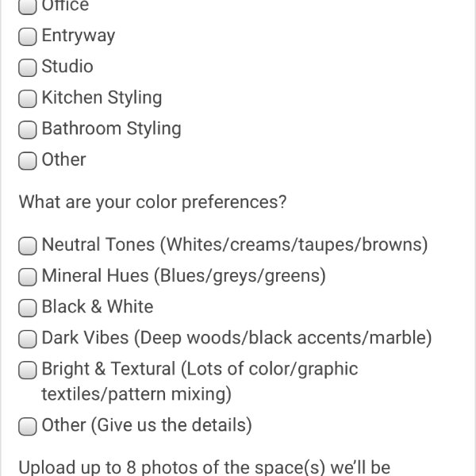Select the Mineral Hues checkbox
The width and height of the screenshot is (476, 476).
click(x=28, y=277)
